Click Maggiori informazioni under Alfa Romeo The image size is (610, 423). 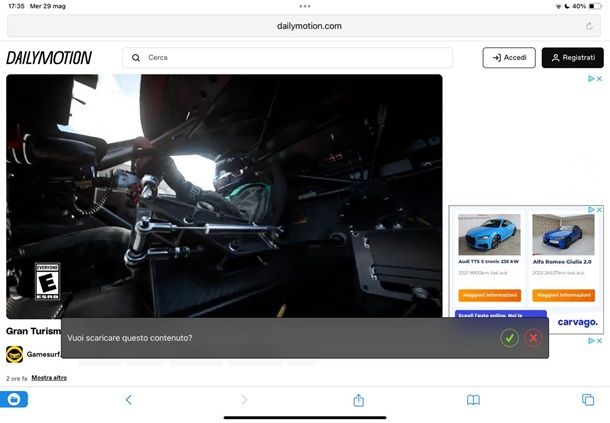[x=563, y=295]
